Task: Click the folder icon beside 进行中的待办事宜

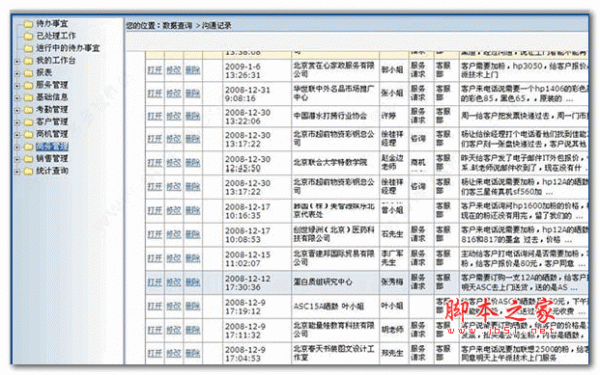Action: 28,48
